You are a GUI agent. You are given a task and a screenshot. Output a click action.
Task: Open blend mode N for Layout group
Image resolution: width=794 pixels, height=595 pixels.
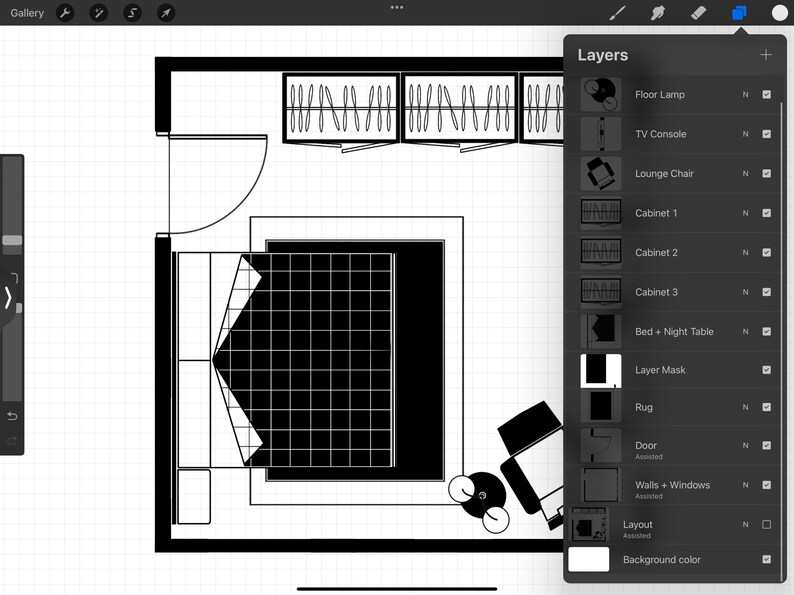[745, 525]
